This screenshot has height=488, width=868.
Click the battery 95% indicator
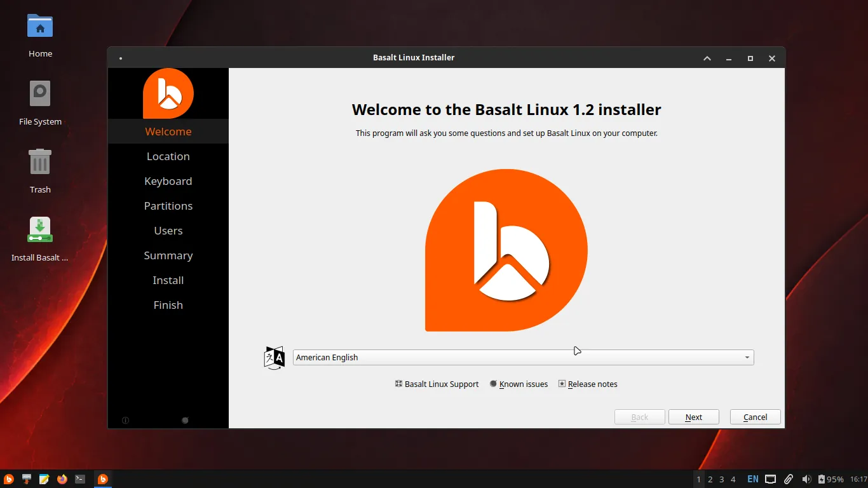click(831, 479)
